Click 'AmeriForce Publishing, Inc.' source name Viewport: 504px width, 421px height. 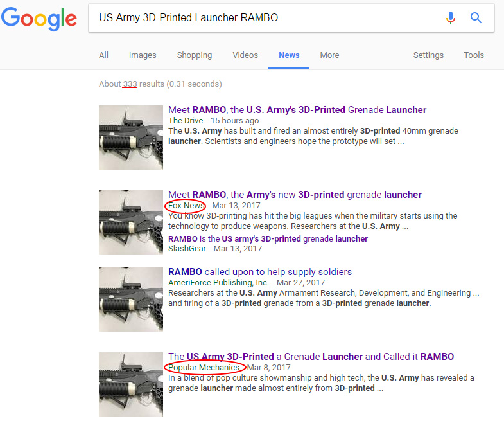(218, 283)
